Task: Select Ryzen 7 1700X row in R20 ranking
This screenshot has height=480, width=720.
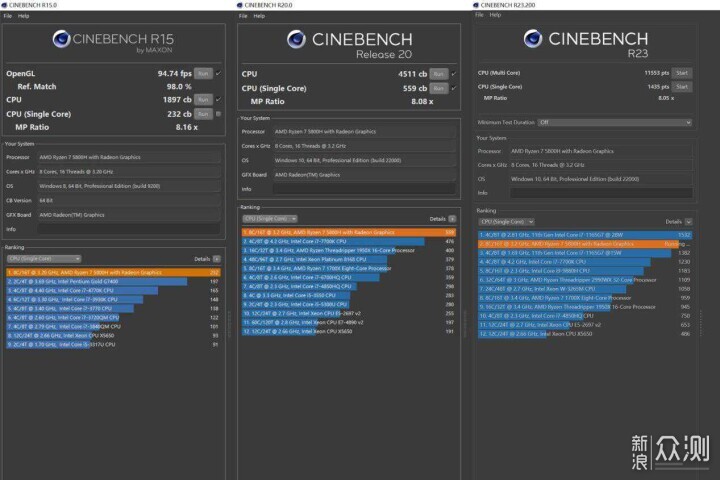Action: tap(349, 268)
